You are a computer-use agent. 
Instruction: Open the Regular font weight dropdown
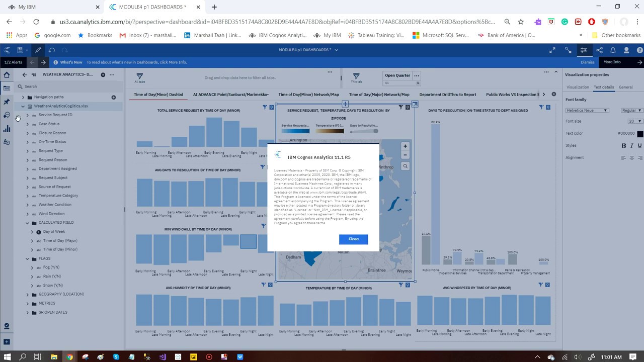[631, 110]
